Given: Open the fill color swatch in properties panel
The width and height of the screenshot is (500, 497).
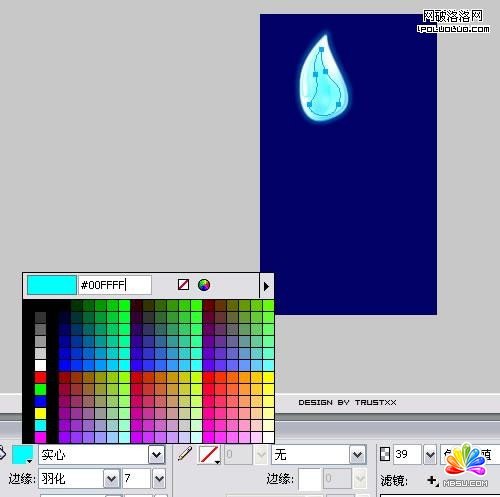Looking at the screenshot, I should (x=22, y=455).
